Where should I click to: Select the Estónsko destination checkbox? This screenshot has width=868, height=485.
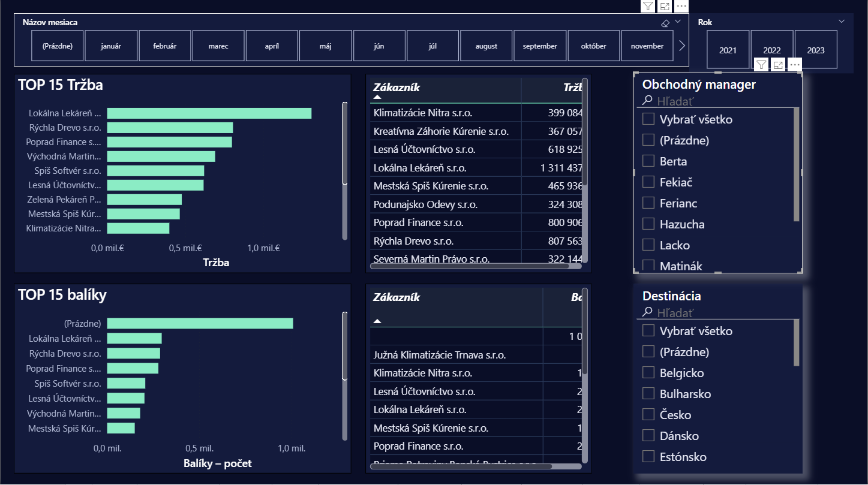[x=648, y=456]
